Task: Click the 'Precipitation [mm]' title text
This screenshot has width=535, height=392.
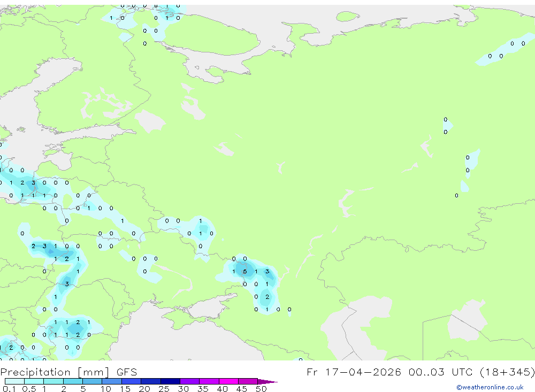Action: pos(55,372)
